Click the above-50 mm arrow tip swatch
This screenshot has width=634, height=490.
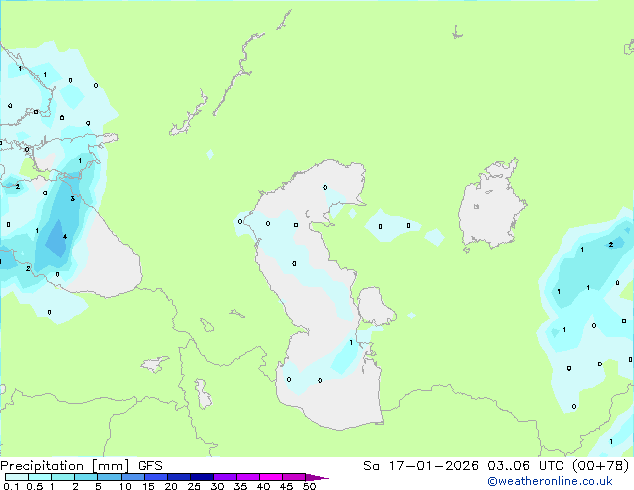(x=316, y=477)
